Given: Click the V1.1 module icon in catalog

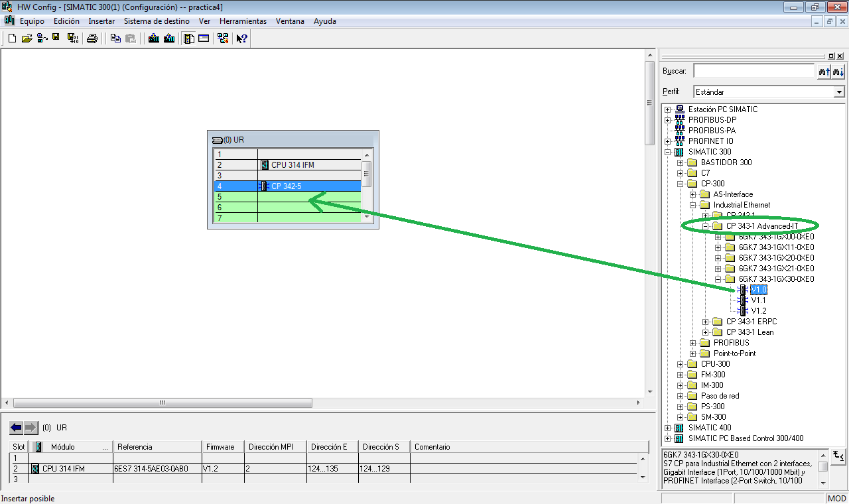Looking at the screenshot, I should pos(742,300).
